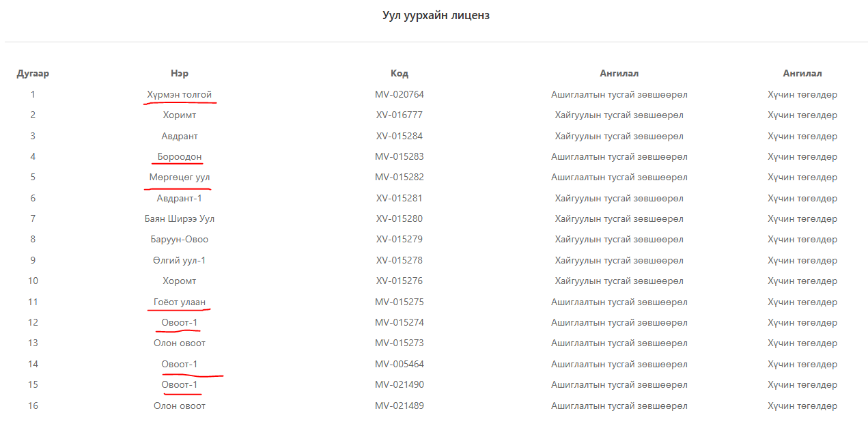Open the "Хоримт" license entry

tap(179, 115)
